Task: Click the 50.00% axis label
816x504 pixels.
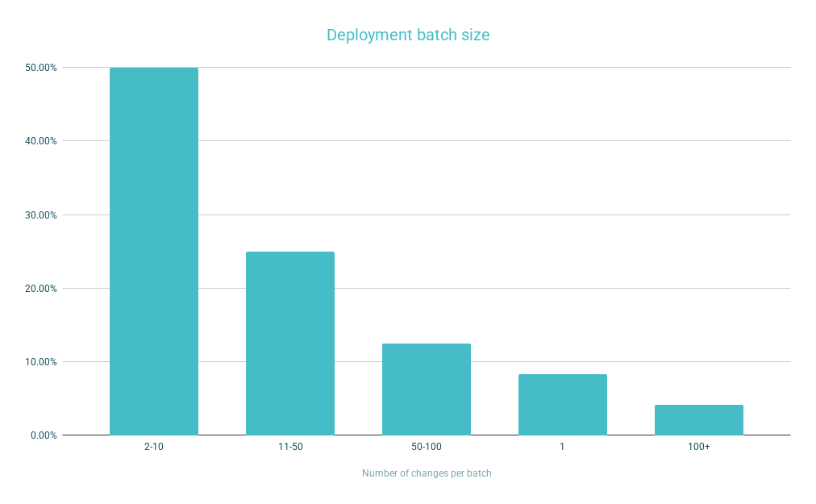Action: [x=41, y=68]
